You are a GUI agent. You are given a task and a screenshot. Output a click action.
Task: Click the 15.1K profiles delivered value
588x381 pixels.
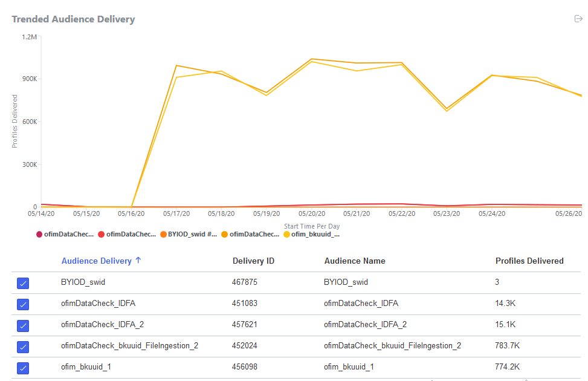(x=505, y=324)
